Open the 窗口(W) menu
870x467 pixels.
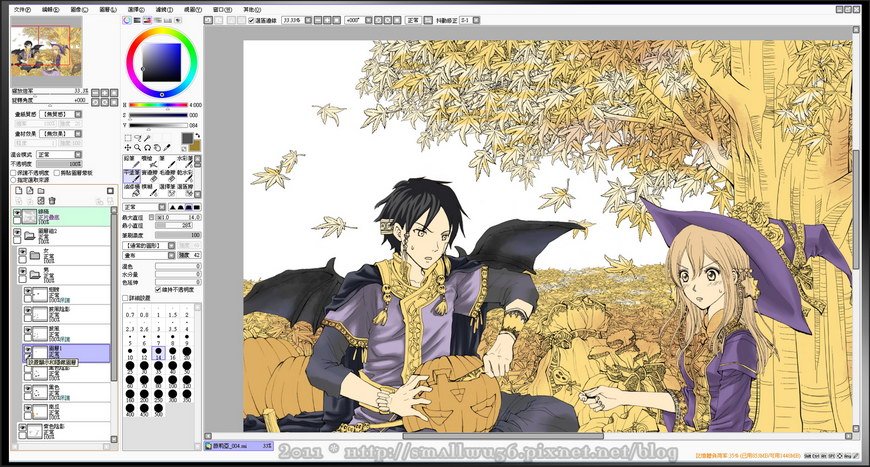coord(222,9)
